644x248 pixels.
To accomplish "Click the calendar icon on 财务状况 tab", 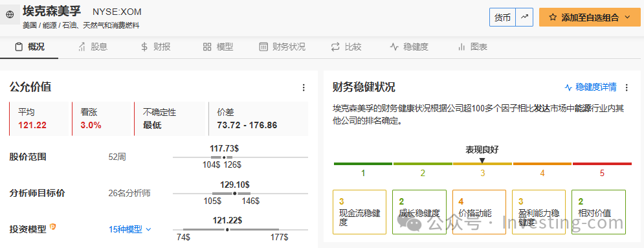I will [x=263, y=47].
